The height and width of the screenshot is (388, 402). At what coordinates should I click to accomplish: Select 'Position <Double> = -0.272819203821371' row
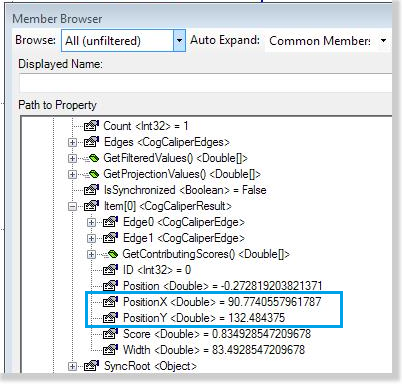pos(223,286)
